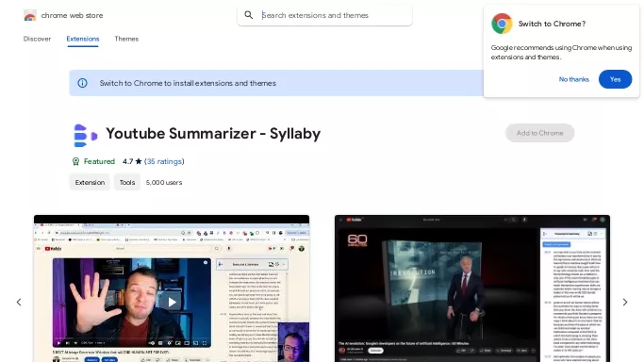Dismiss the popup with No thanks
Viewport: 644px width, 362px height.
pyautogui.click(x=574, y=79)
